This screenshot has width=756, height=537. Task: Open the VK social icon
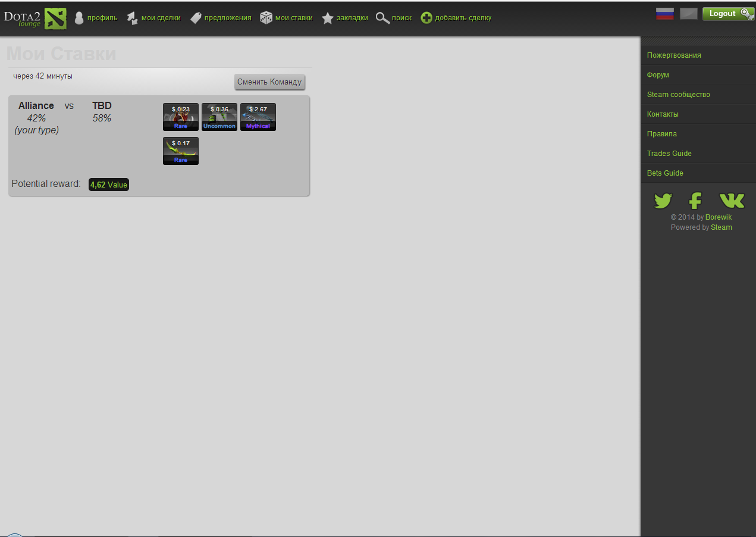click(731, 201)
